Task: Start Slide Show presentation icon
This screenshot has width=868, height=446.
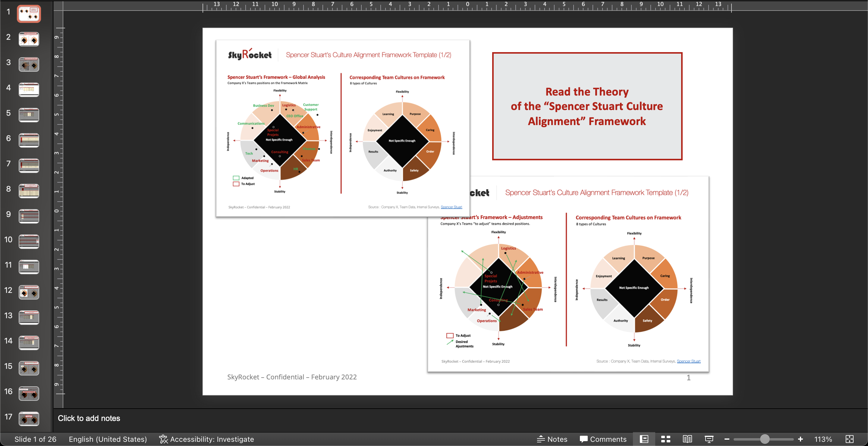Action: (x=709, y=439)
